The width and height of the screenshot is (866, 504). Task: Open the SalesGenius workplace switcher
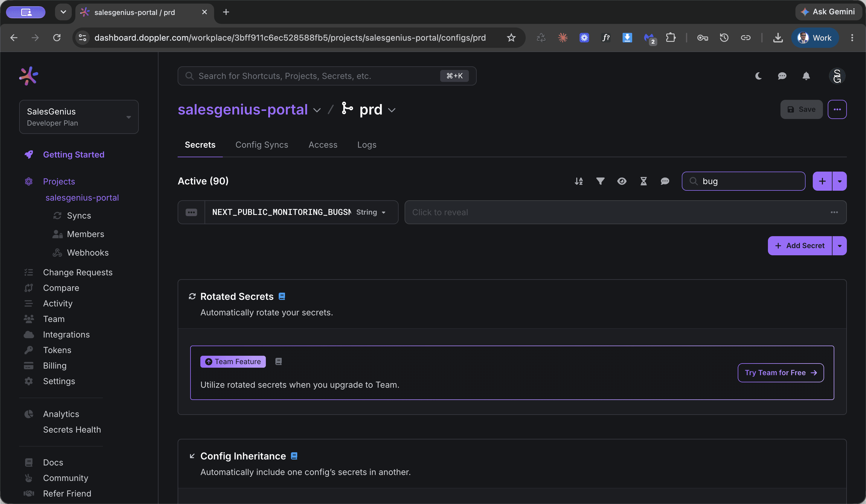coord(79,117)
